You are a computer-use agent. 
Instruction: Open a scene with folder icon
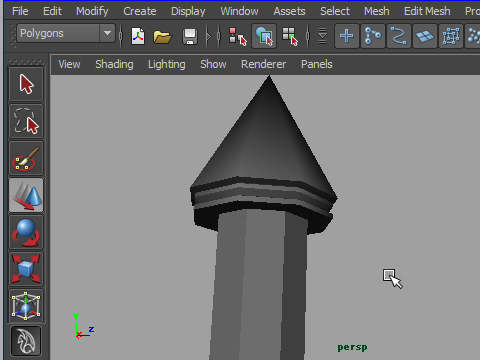point(162,36)
